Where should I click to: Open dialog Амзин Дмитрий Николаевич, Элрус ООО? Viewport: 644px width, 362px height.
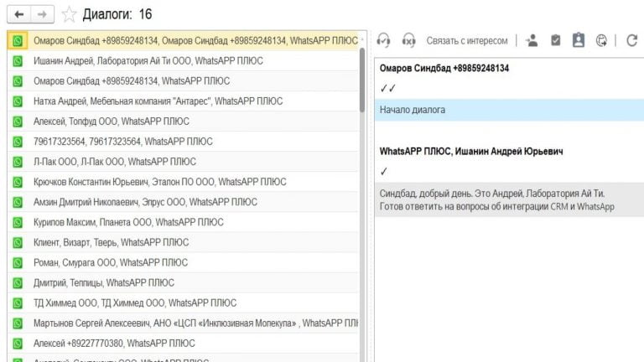click(x=183, y=202)
